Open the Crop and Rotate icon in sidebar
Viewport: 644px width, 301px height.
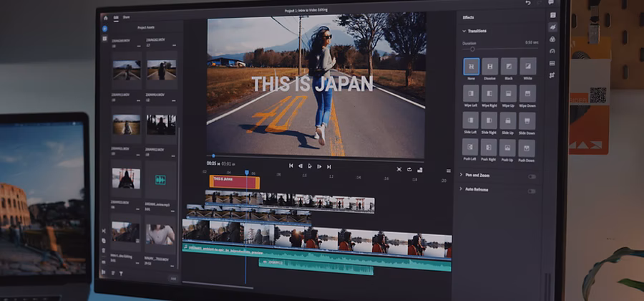[x=552, y=75]
